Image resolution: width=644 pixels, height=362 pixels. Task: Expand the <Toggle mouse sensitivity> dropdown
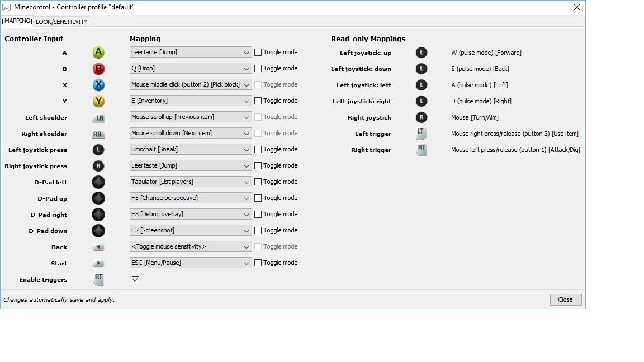[x=191, y=247]
